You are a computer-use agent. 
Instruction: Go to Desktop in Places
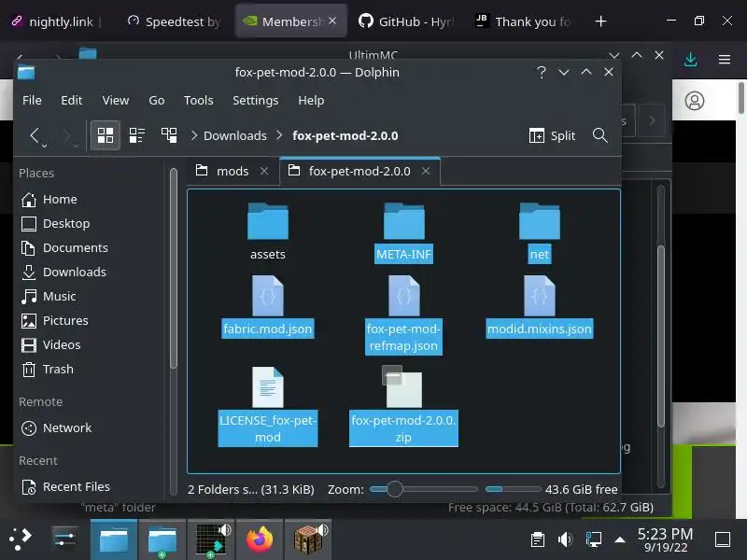[56, 224]
